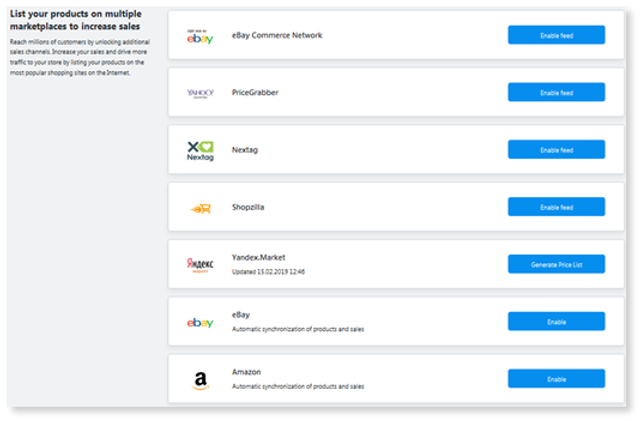Enable Amazon automatic synchronization
Screen dimensions: 640x421
coord(556,379)
